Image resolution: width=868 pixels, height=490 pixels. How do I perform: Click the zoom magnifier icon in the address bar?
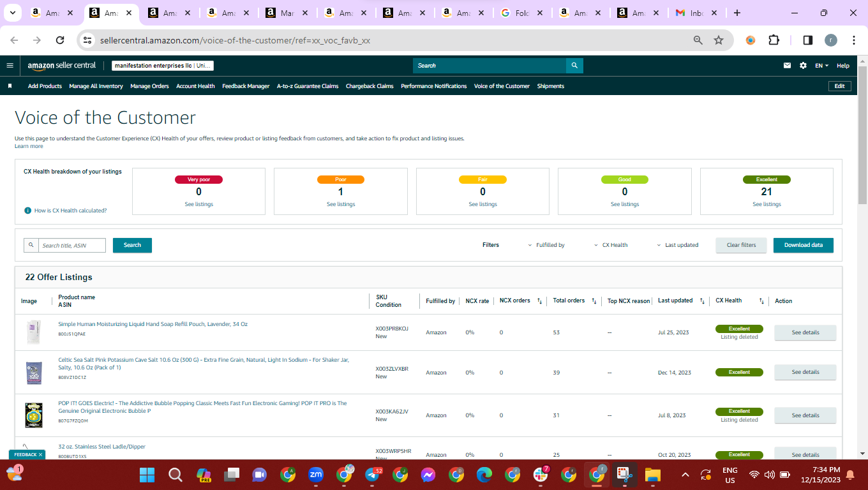point(698,40)
